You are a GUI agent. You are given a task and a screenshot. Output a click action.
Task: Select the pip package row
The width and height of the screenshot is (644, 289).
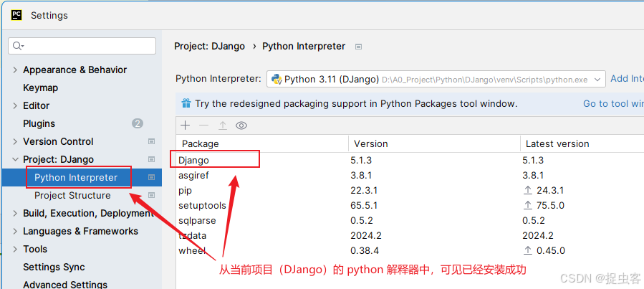[410, 190]
